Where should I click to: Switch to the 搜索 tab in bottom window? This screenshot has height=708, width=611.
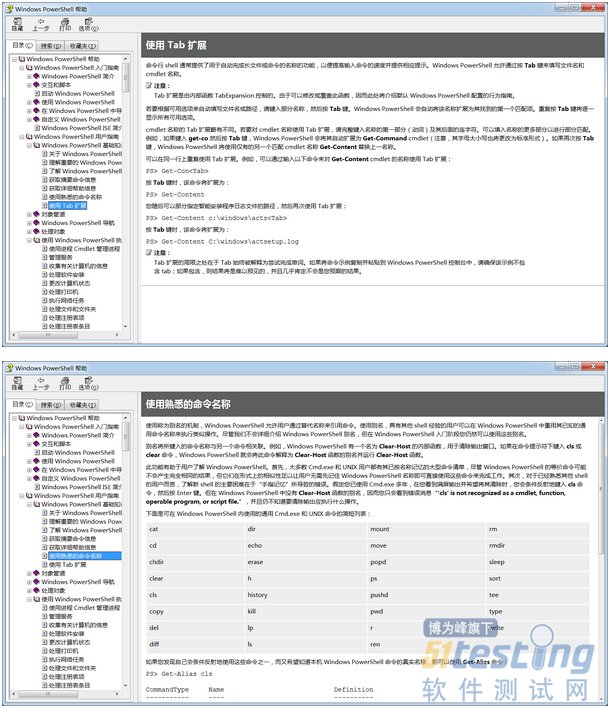point(50,405)
